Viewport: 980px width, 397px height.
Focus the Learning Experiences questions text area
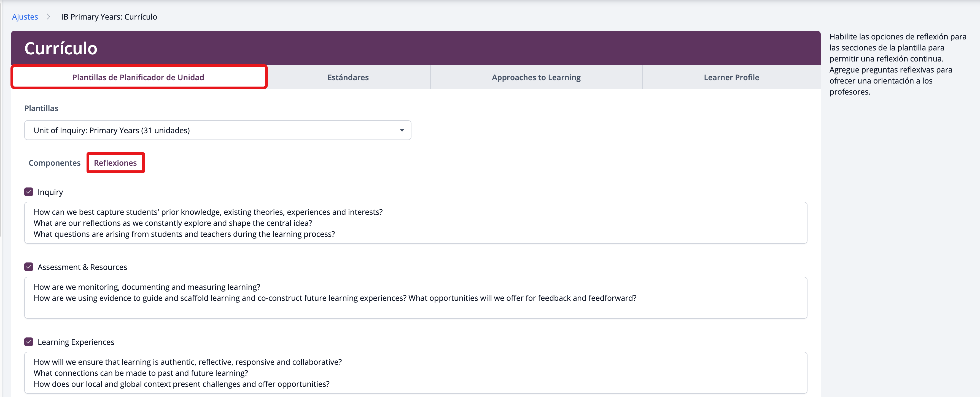[415, 373]
